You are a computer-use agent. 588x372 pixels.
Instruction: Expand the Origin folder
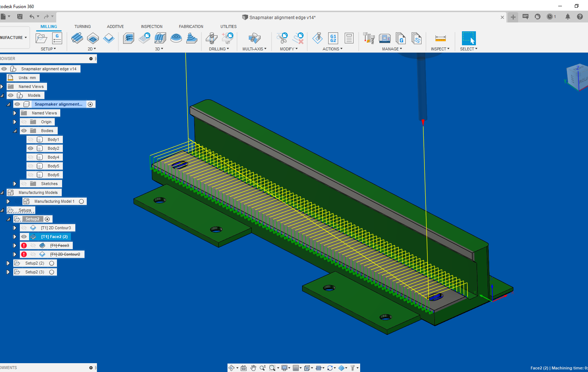click(14, 122)
